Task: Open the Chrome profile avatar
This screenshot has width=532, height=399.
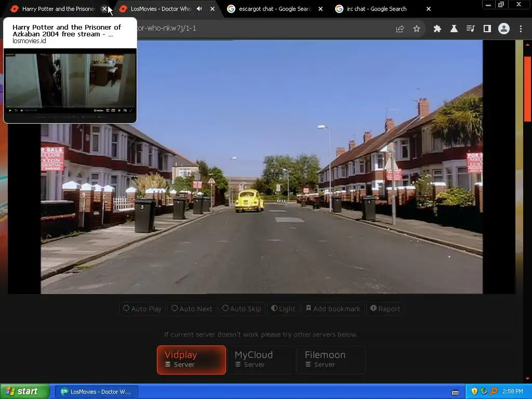Action: 504,29
